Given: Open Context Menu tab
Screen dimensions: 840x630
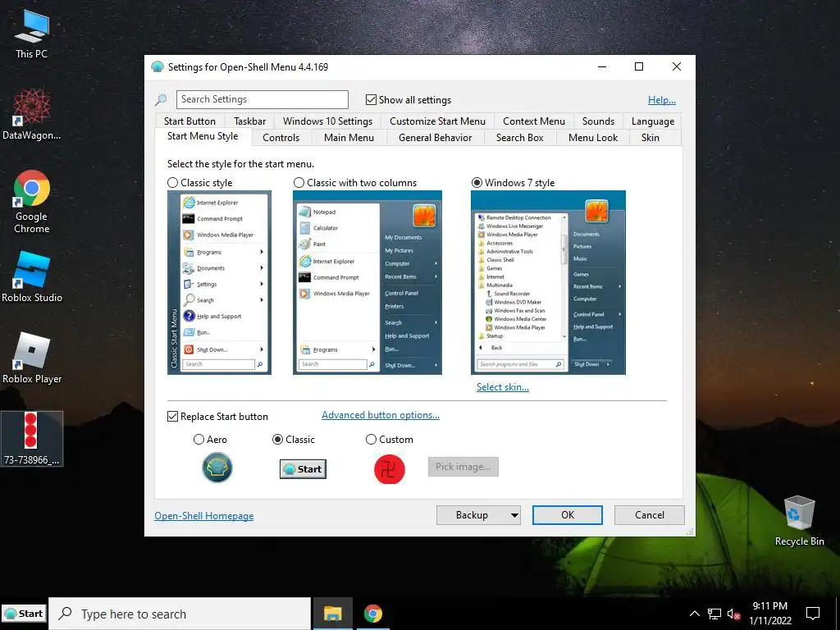Looking at the screenshot, I should pos(533,121).
